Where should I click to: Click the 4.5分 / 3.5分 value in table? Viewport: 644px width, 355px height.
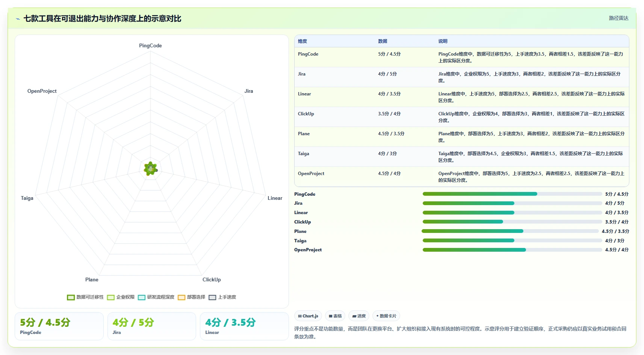391,134
